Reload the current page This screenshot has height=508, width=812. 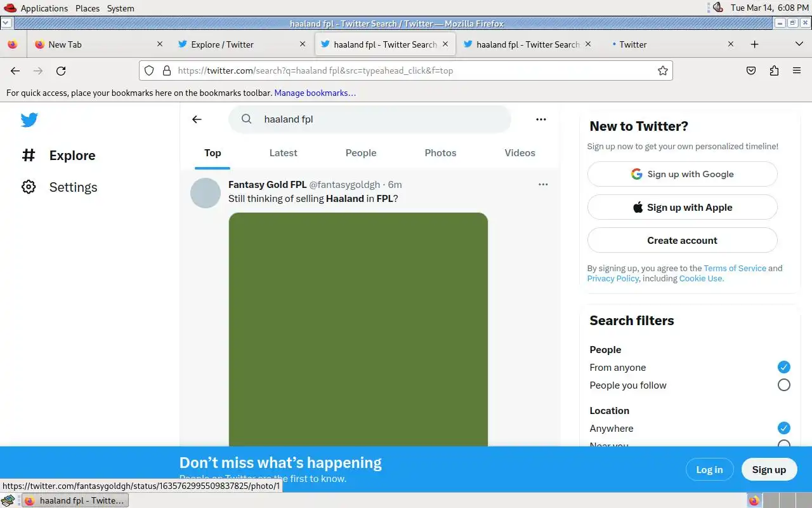coord(61,70)
